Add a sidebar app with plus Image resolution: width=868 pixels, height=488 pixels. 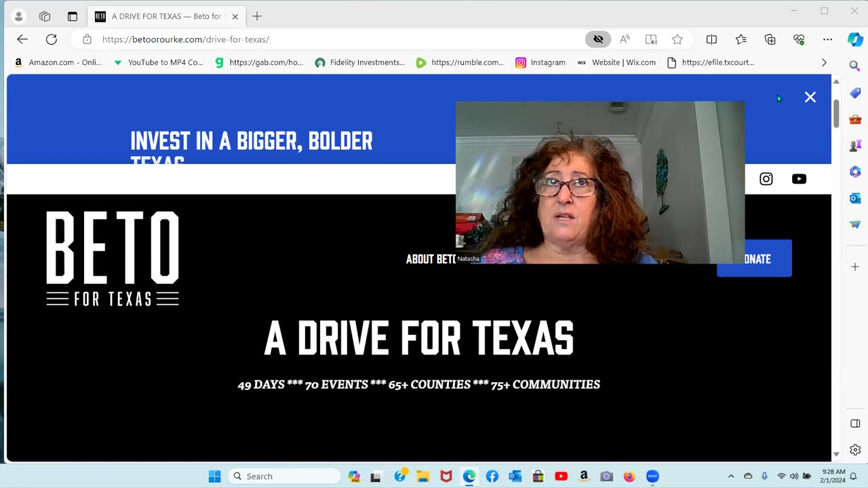click(x=855, y=267)
